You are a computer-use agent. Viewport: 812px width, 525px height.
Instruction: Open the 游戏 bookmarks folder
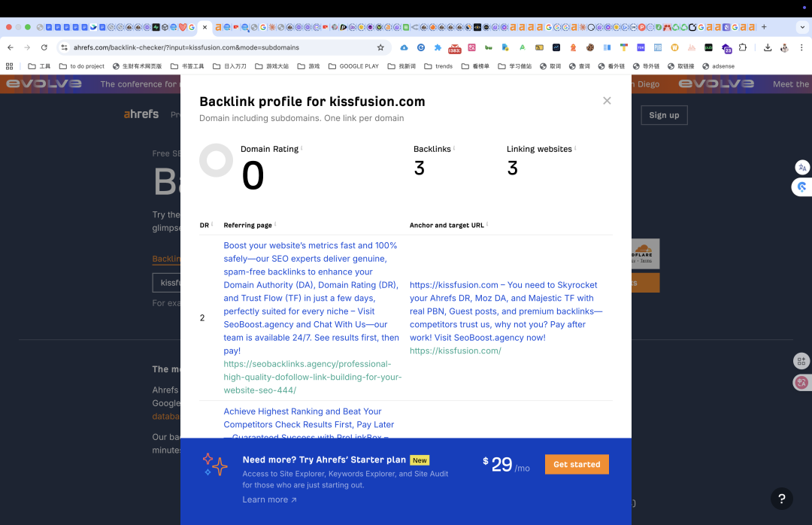point(309,66)
